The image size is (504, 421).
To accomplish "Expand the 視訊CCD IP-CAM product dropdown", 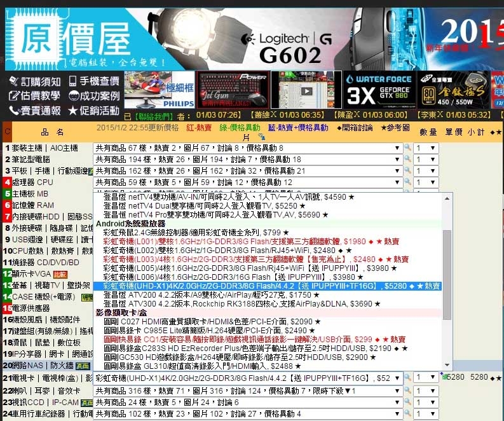I will (247, 403).
